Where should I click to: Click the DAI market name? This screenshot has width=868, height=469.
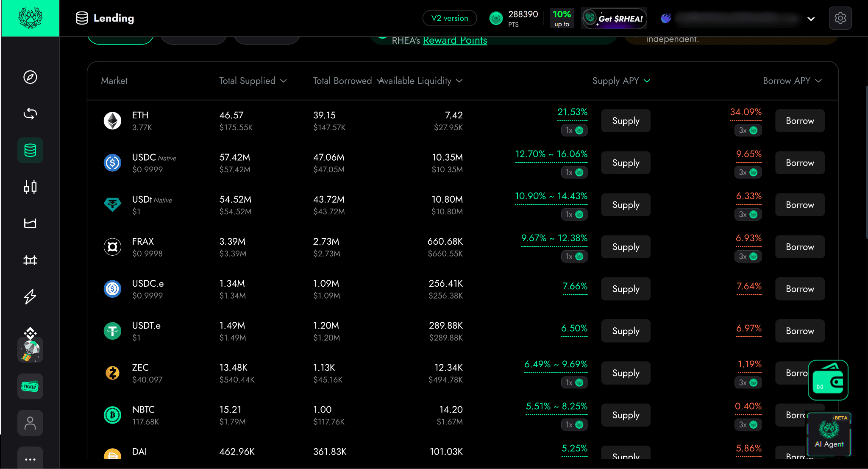click(139, 452)
